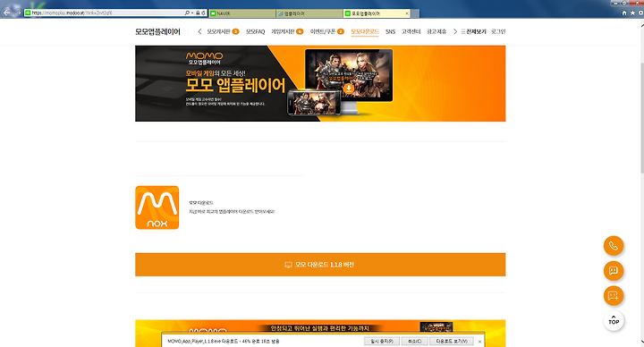Click the scrollbar down arrow
This screenshot has height=347, width=644.
(641, 342)
